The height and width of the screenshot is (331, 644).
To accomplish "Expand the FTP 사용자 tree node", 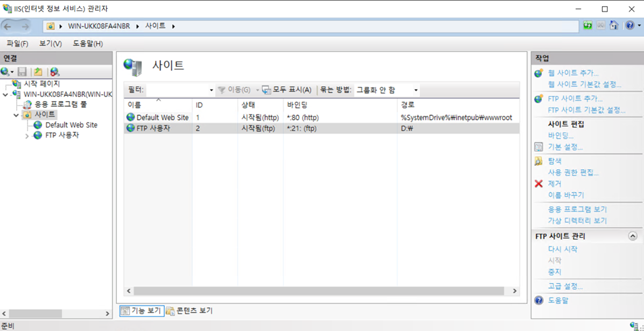I will 27,136.
